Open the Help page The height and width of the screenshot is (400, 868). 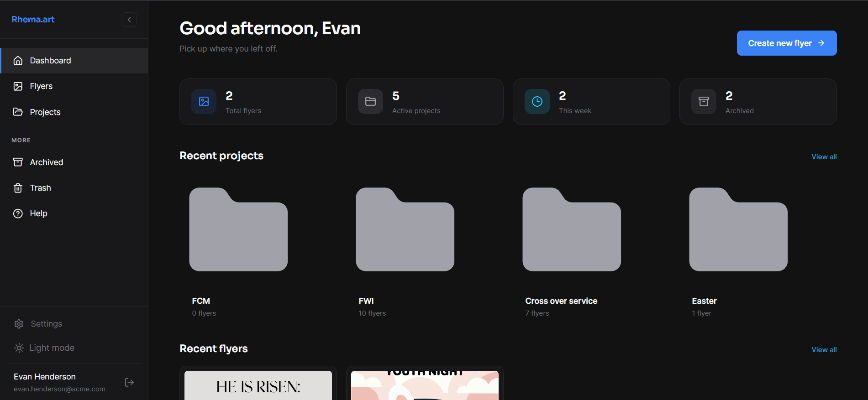pyautogui.click(x=74, y=213)
